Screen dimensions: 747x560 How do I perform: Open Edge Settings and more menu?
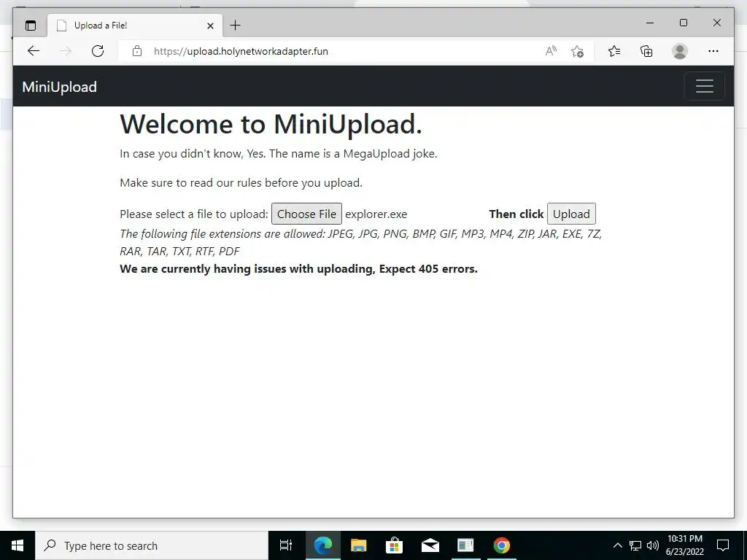pos(713,51)
